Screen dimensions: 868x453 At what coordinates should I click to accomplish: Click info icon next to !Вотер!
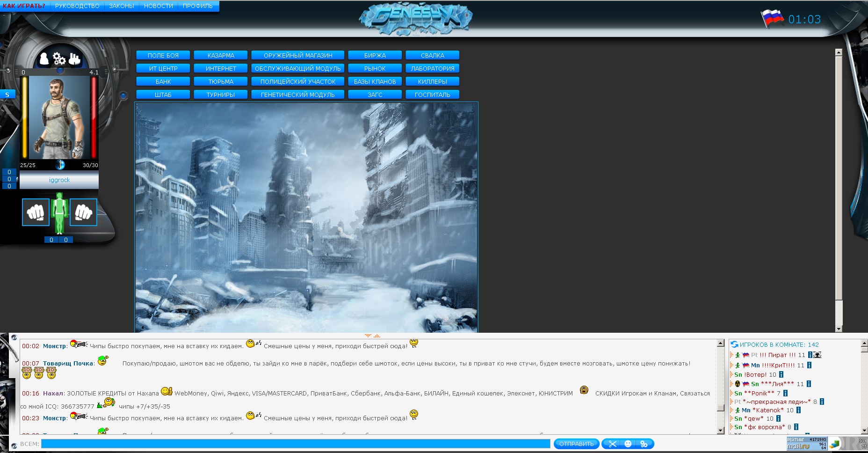tap(781, 374)
